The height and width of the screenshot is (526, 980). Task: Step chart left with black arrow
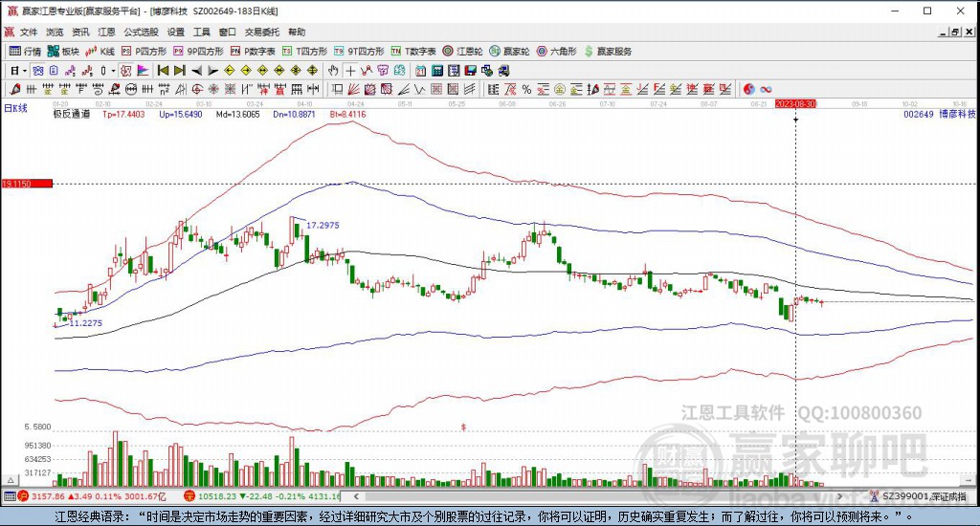click(x=196, y=71)
